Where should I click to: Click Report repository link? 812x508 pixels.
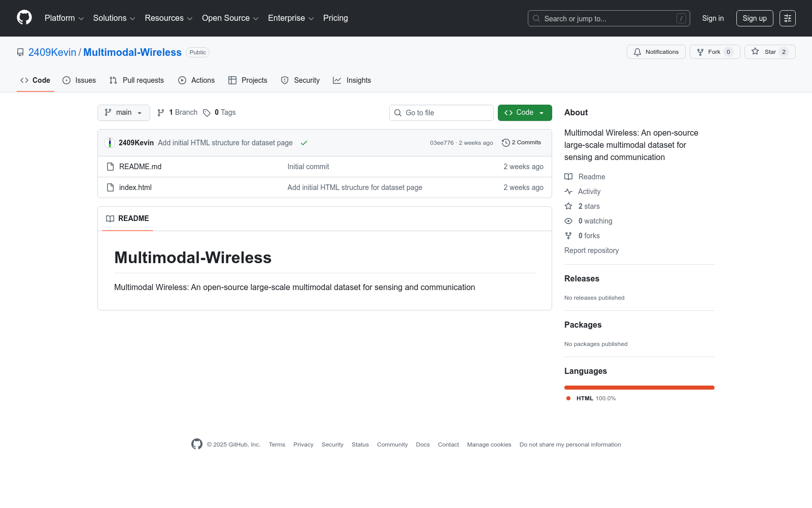pyautogui.click(x=591, y=250)
